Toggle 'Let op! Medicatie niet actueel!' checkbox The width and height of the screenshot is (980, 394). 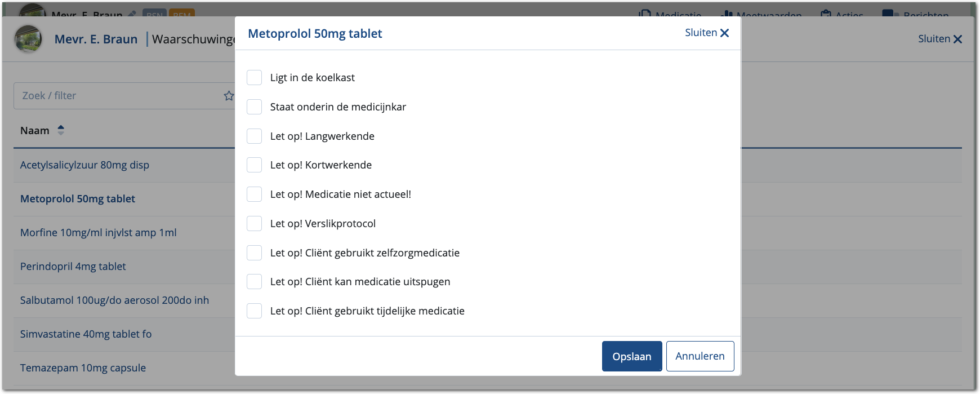(255, 194)
